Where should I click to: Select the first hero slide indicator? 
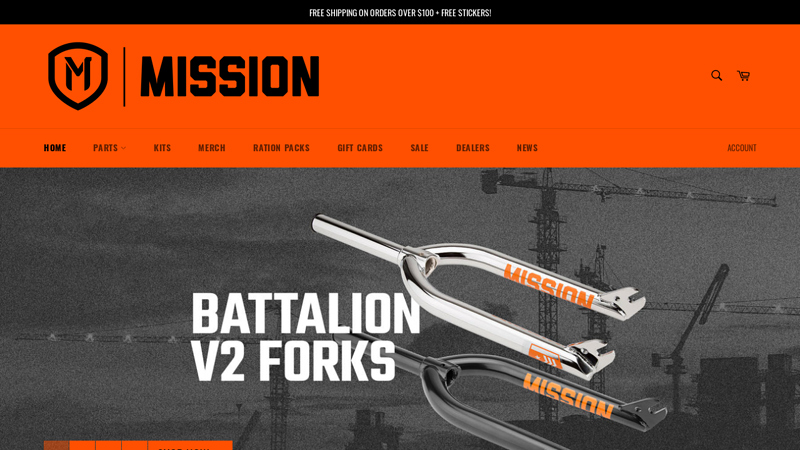(56, 445)
